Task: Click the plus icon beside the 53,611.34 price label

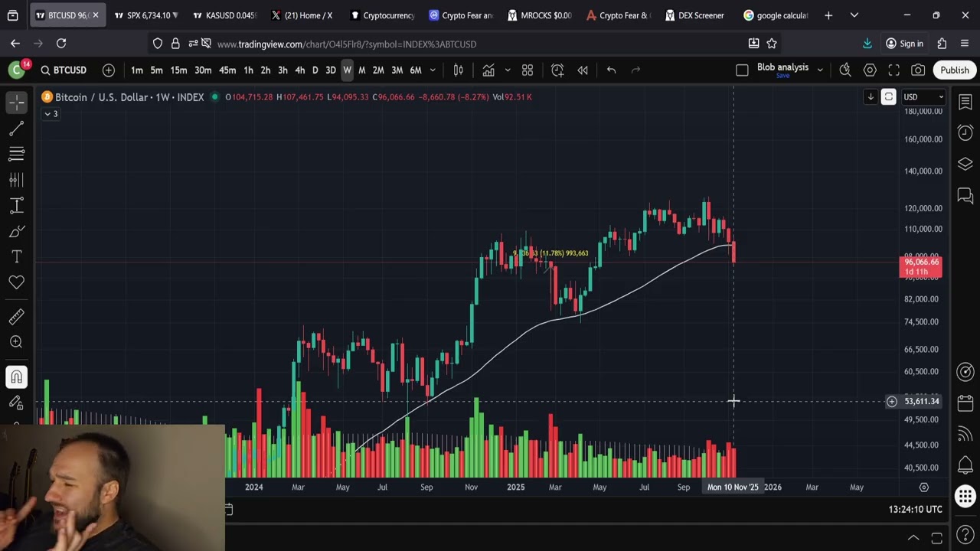Action: [x=892, y=401]
